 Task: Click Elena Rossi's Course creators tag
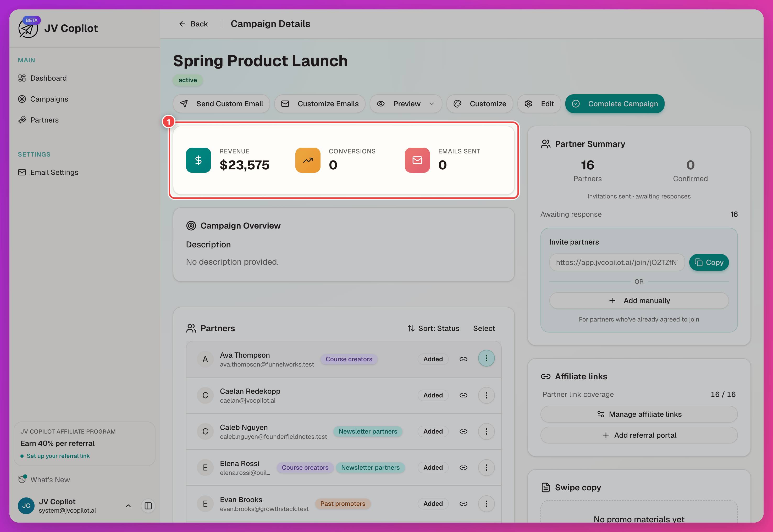(305, 468)
